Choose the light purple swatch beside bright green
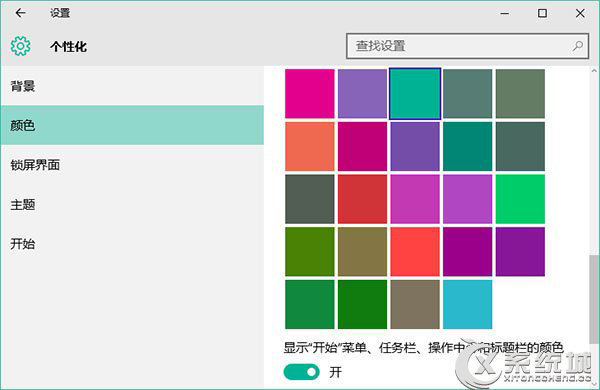The height and width of the screenshot is (390, 600). pos(468,199)
